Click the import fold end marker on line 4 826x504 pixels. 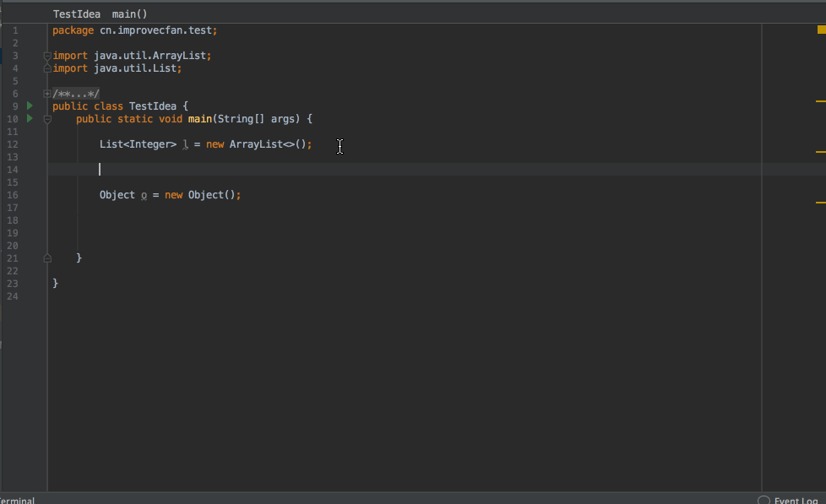click(47, 68)
